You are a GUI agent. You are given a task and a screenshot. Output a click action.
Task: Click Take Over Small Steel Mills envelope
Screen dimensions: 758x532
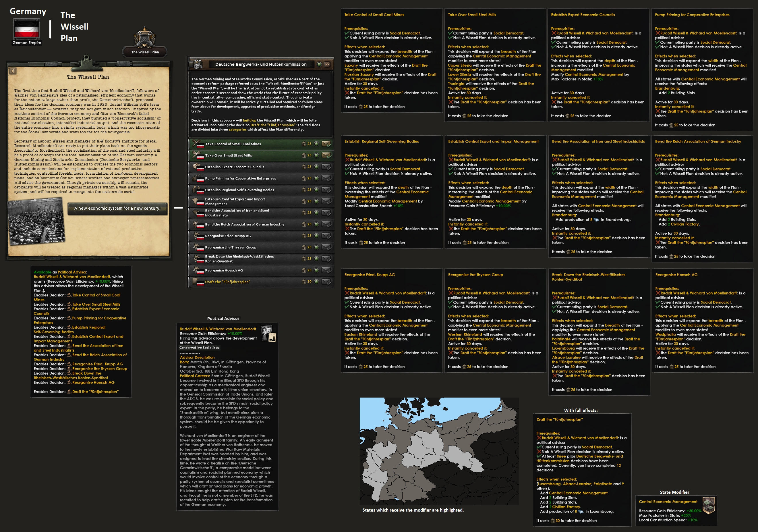pyautogui.click(x=326, y=155)
